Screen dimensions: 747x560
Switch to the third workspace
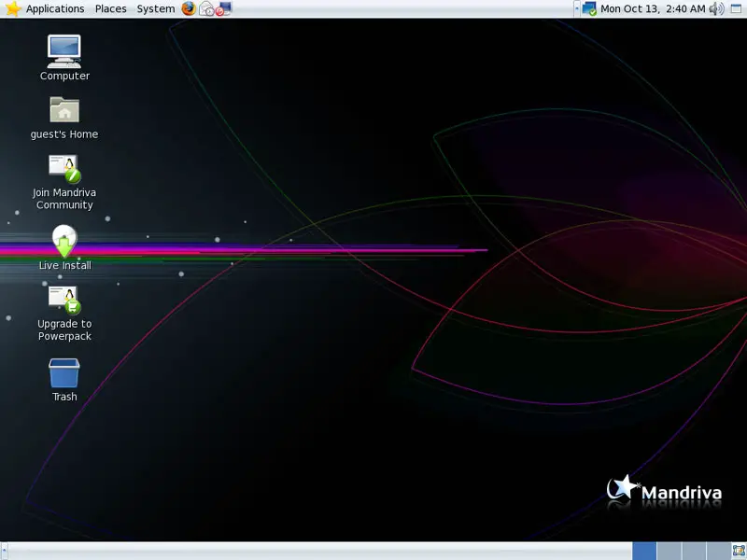[694, 551]
